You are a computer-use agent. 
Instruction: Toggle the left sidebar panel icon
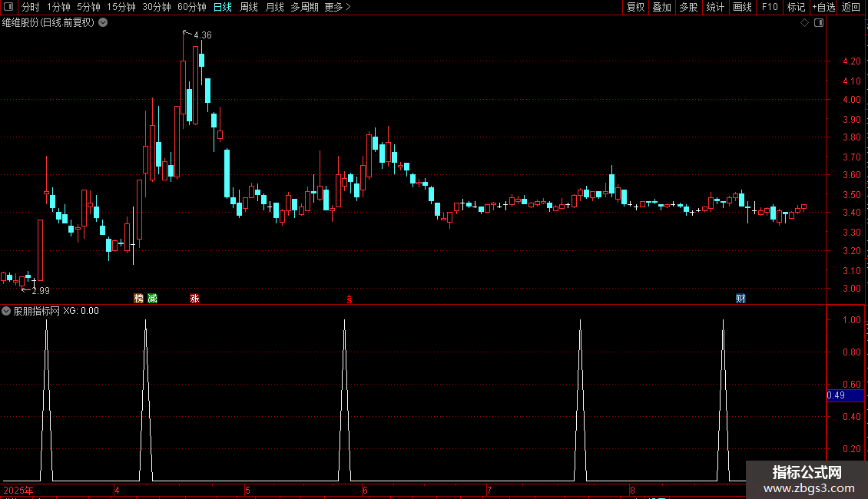[8, 7]
